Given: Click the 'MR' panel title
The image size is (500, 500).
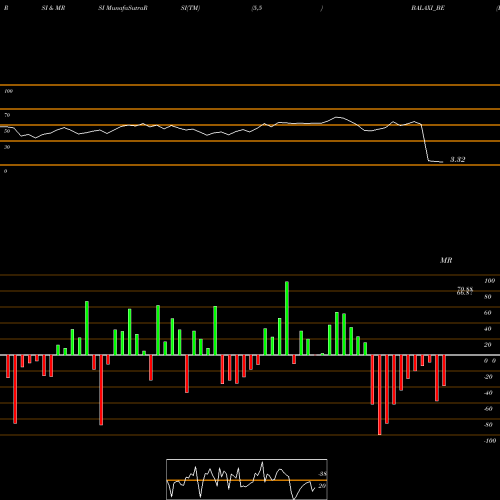Looking at the screenshot, I should (x=446, y=260).
